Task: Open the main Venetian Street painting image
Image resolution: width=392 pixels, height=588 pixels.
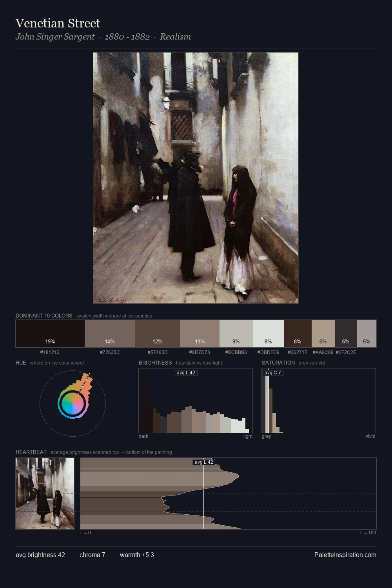Action: click(196, 178)
